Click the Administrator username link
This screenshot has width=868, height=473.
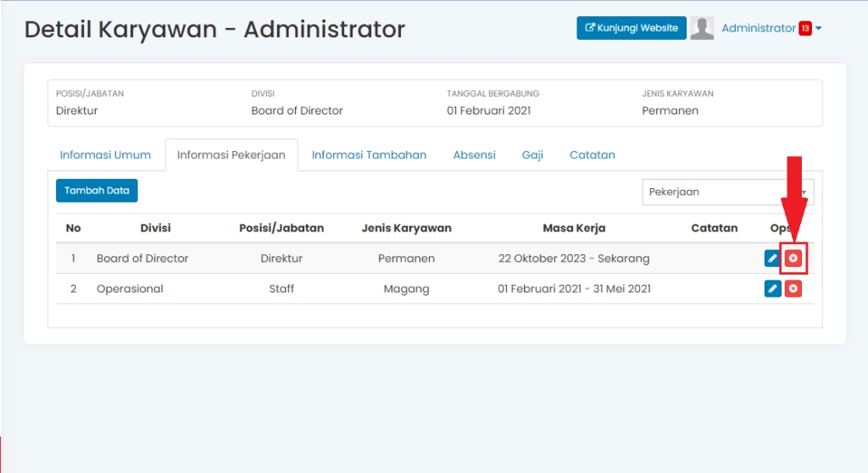click(758, 28)
